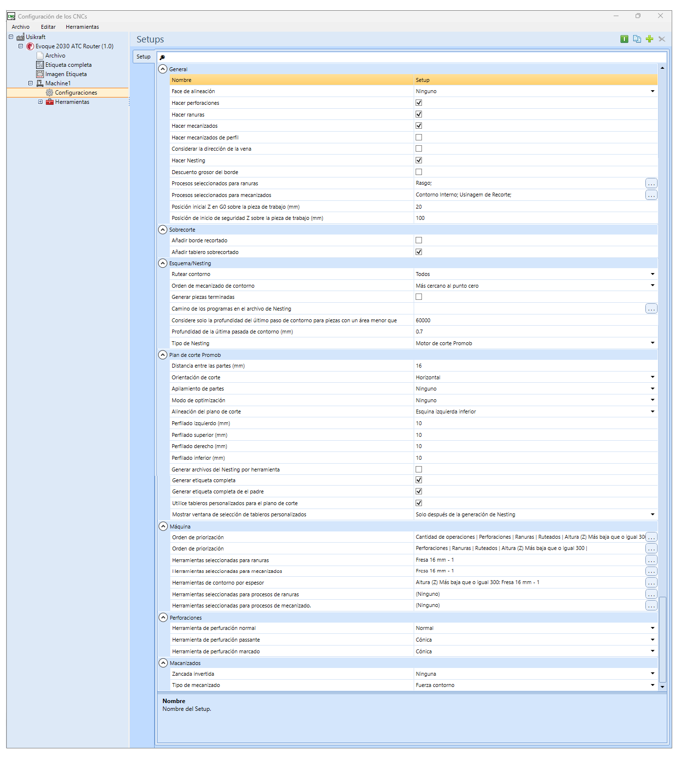Viewport: 700px width, 764px height.
Task: Collapse the Machine1 tree node
Action: pyautogui.click(x=30, y=83)
